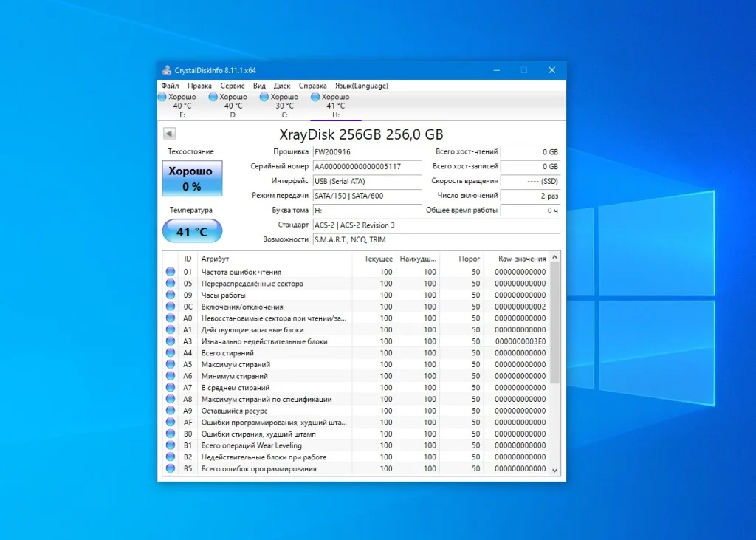Click the Атрибут column header
The height and width of the screenshot is (540, 756).
(x=275, y=259)
